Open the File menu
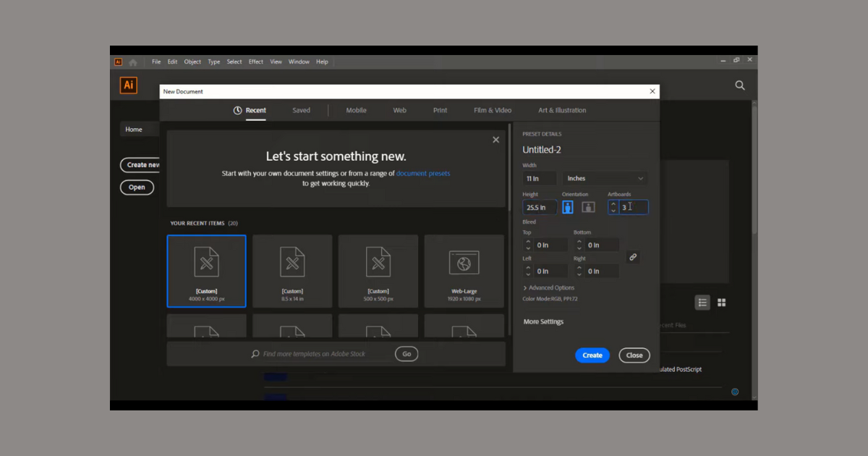Viewport: 868px width, 456px height. (x=156, y=62)
